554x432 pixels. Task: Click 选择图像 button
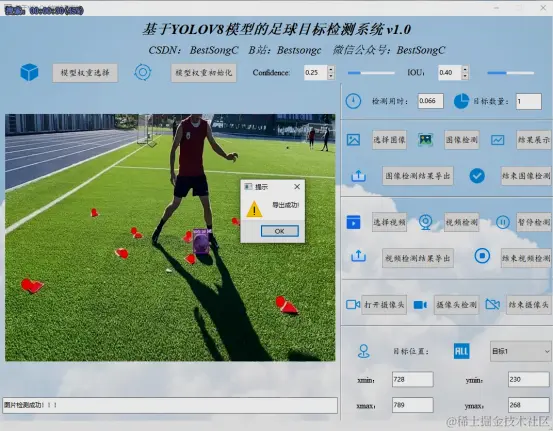389,140
